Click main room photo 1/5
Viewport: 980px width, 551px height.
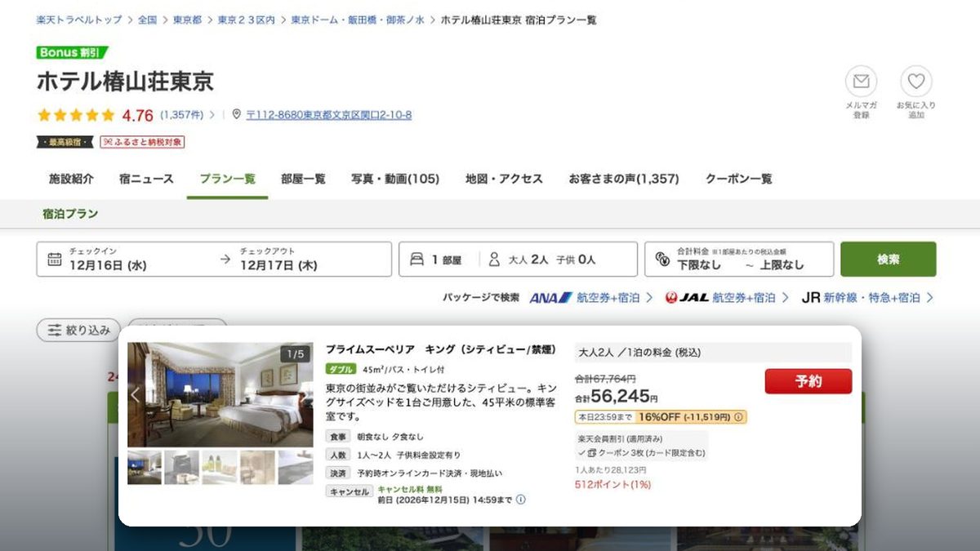tap(220, 395)
